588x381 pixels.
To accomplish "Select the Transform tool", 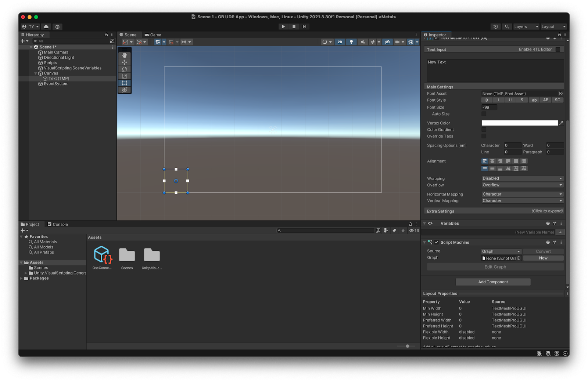I will click(x=125, y=90).
